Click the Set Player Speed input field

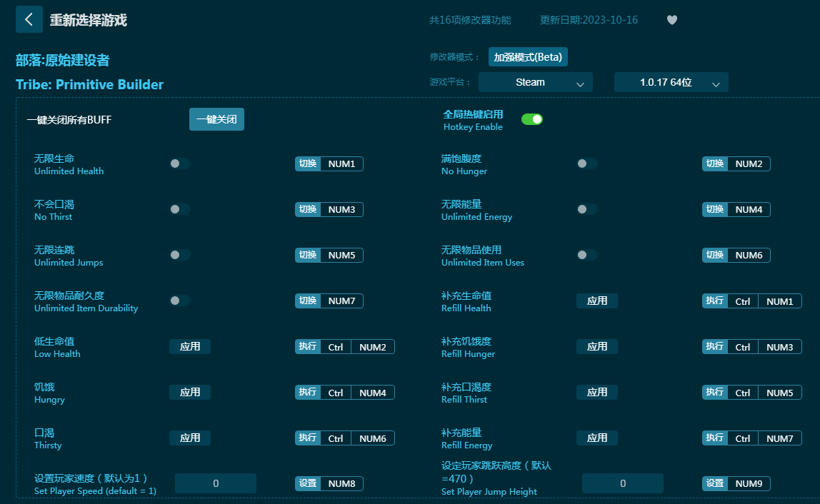(216, 483)
